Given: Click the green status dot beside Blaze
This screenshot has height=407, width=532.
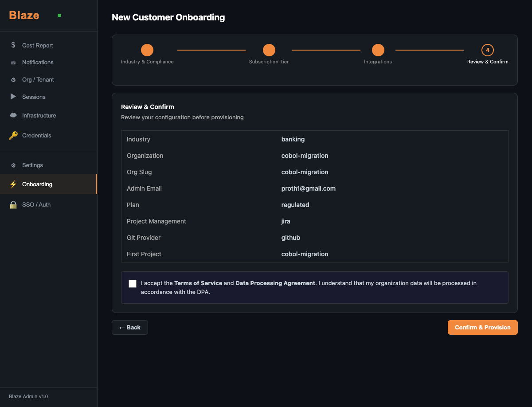Looking at the screenshot, I should [x=59, y=16].
